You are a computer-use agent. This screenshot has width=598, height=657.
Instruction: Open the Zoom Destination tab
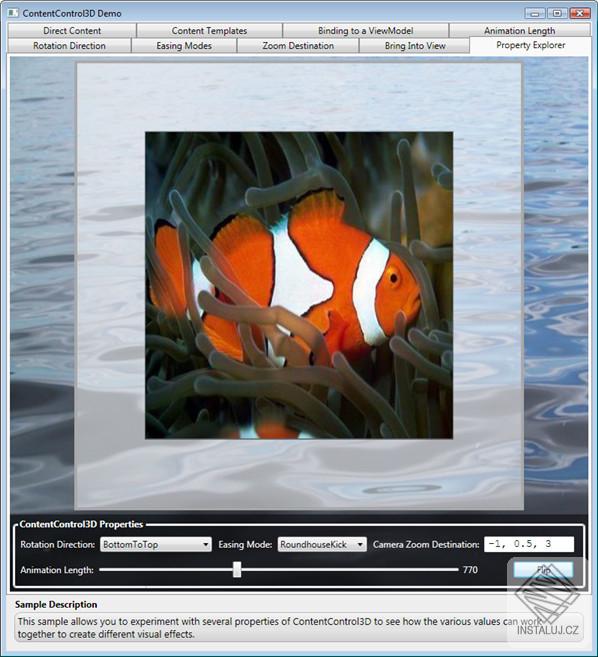point(298,46)
